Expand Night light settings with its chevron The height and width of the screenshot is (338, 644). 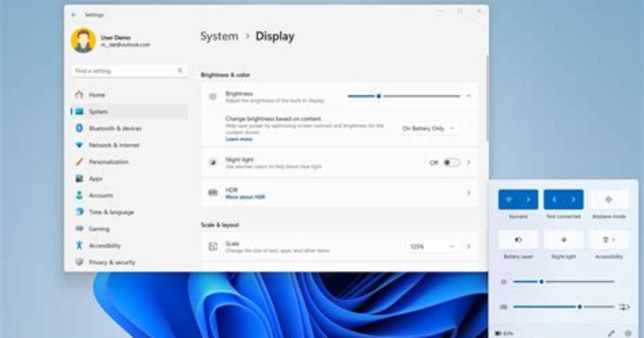coord(468,163)
